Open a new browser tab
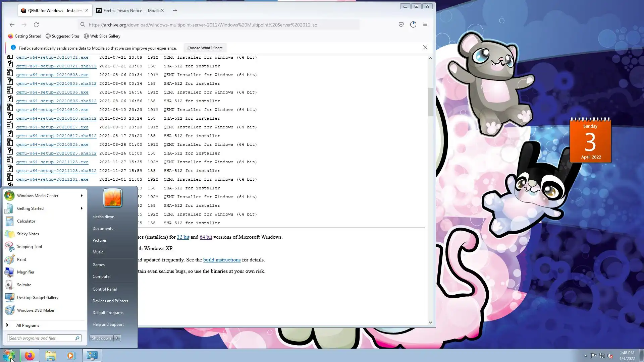The image size is (644, 362). pos(175,11)
